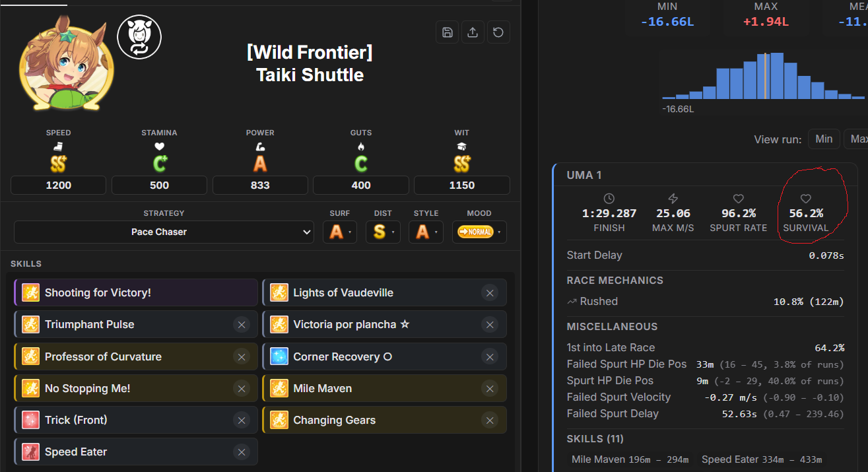Click the No Stopping Me! skill icon
Viewport: 868px width, 472px height.
[30, 388]
